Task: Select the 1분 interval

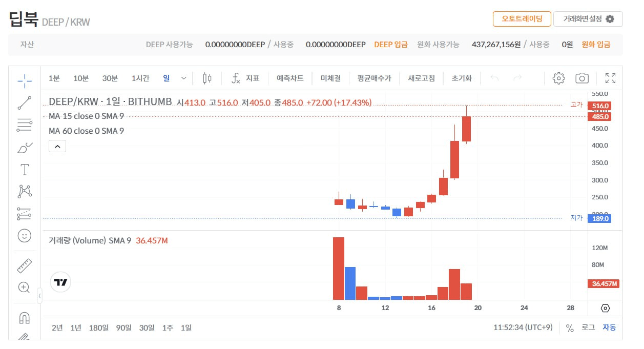Action: click(x=54, y=78)
